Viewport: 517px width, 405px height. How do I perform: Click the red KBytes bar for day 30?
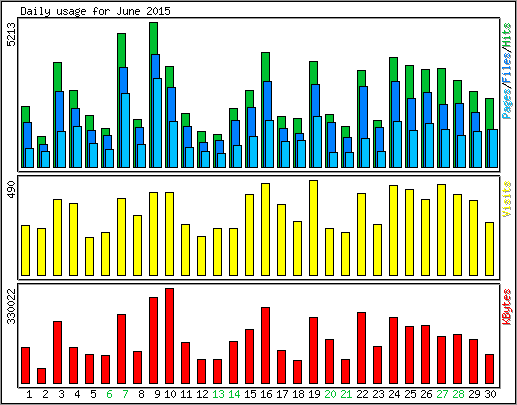489,369
